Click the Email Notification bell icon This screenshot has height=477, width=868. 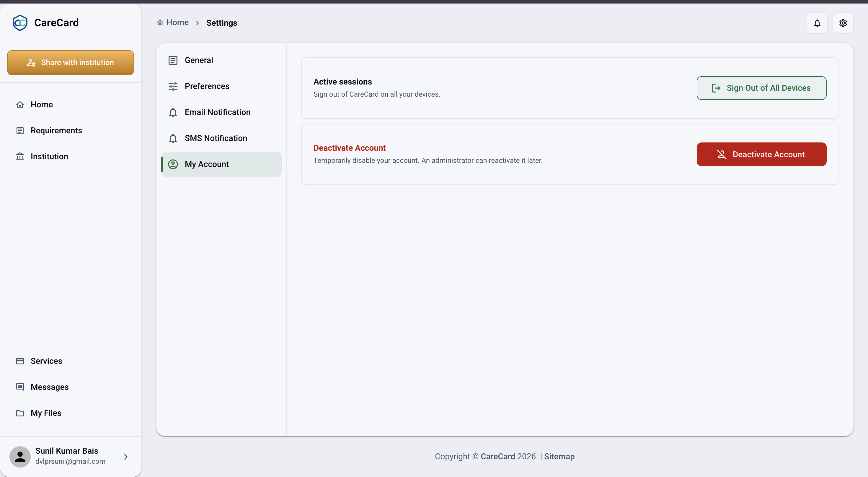[x=173, y=112]
